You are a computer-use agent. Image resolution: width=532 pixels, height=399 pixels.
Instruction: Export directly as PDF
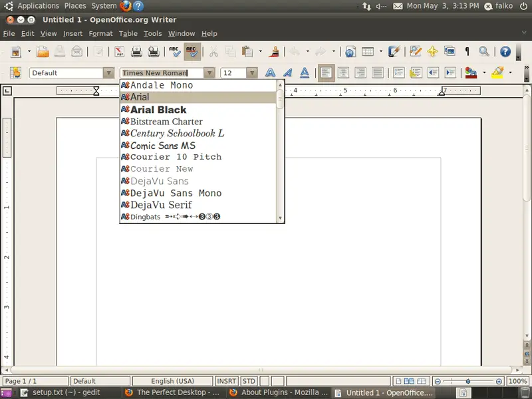click(x=119, y=52)
